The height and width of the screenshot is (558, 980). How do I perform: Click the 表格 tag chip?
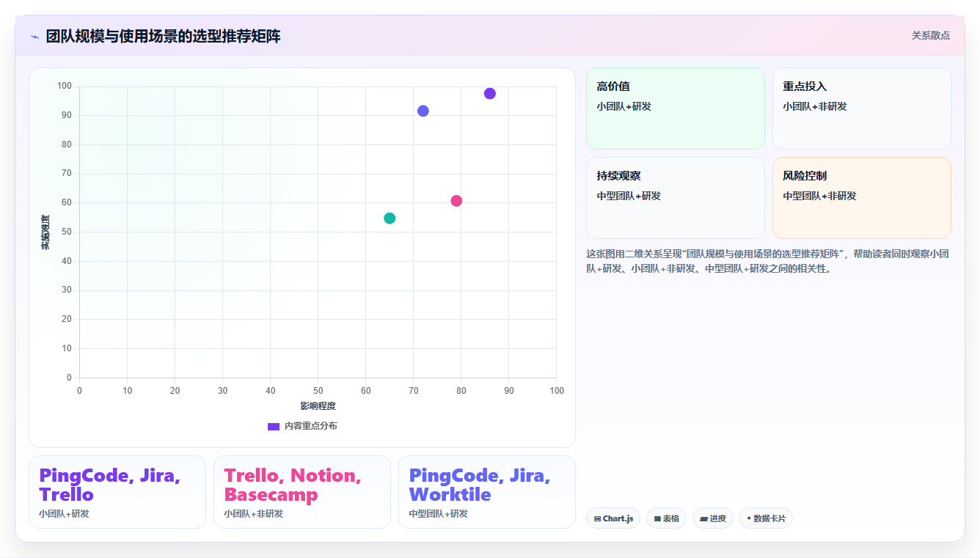tap(667, 518)
